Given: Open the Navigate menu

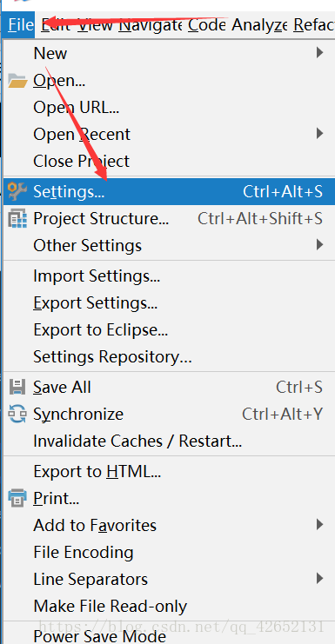Looking at the screenshot, I should 150,25.
